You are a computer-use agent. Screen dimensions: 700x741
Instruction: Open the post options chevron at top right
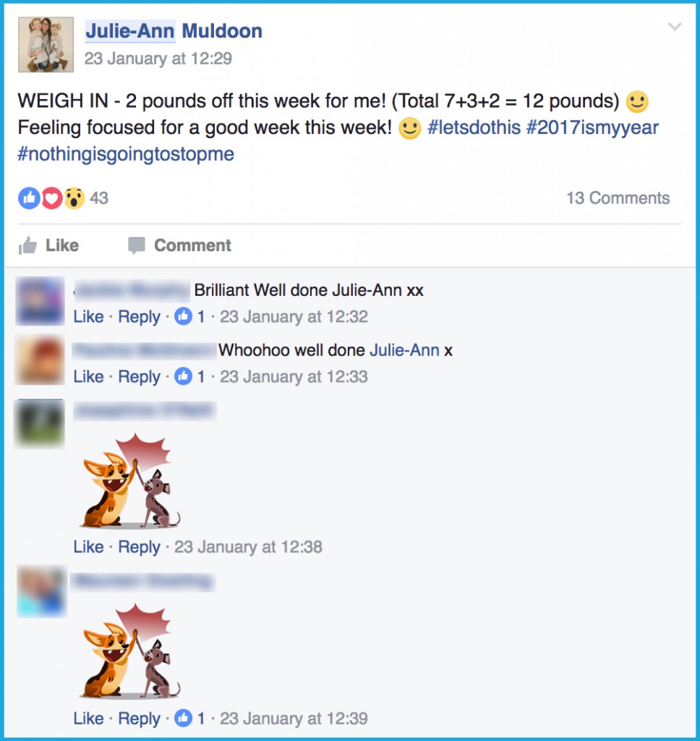coord(675,27)
